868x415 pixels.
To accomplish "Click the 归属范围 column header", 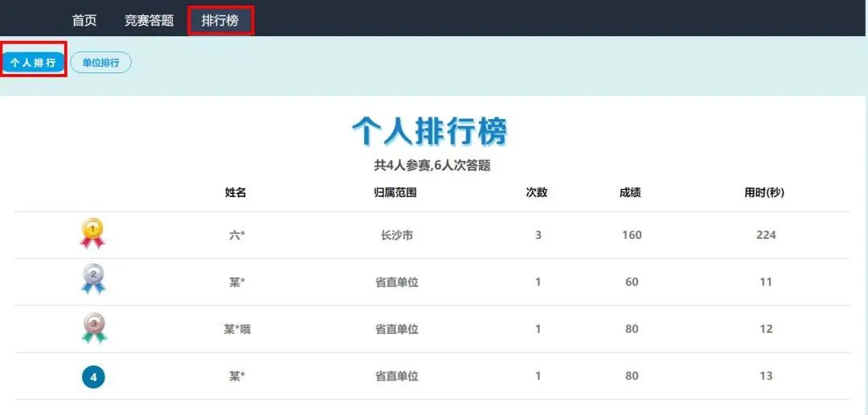I will pyautogui.click(x=395, y=193).
